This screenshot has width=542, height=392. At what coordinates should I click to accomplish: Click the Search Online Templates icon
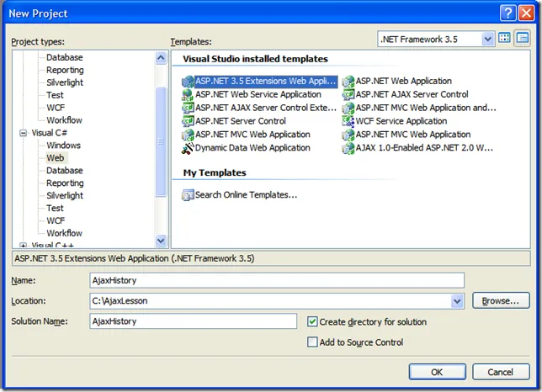coord(188,195)
